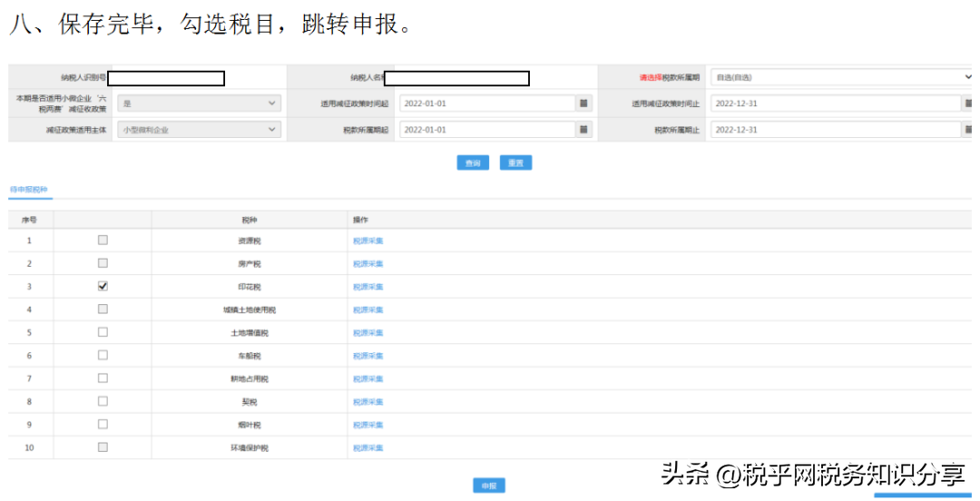The width and height of the screenshot is (980, 501).
Task: Uncheck the 印花税 checkbox
Action: click(103, 286)
